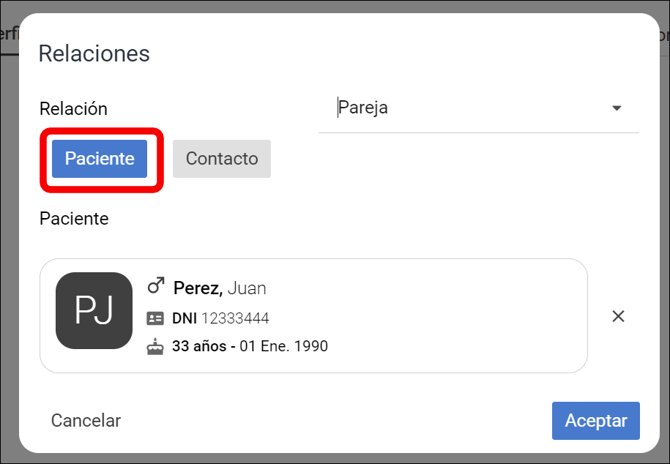Click the Pareja selected value text
670x464 pixels.
(x=363, y=108)
